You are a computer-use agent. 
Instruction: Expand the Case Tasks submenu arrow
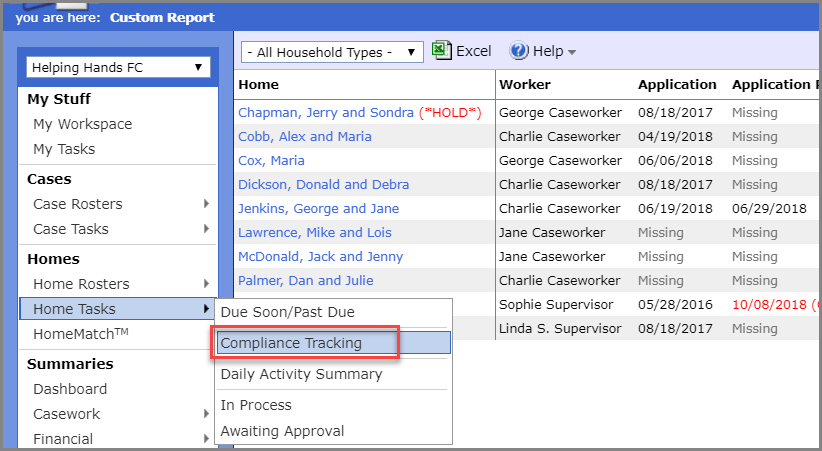click(207, 229)
